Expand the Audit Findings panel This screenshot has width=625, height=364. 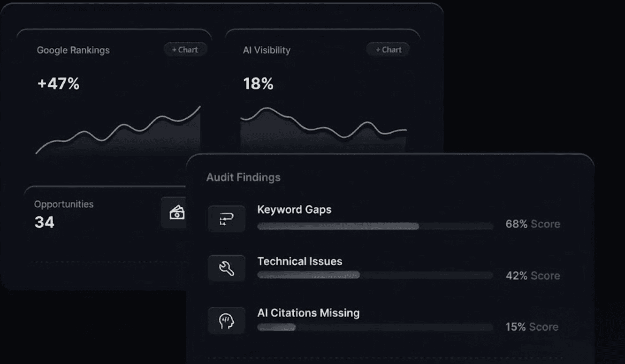click(243, 177)
